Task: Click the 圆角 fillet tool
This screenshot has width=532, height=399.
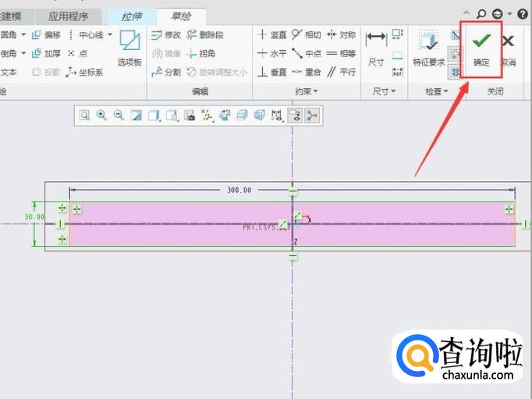Action: [x=9, y=34]
